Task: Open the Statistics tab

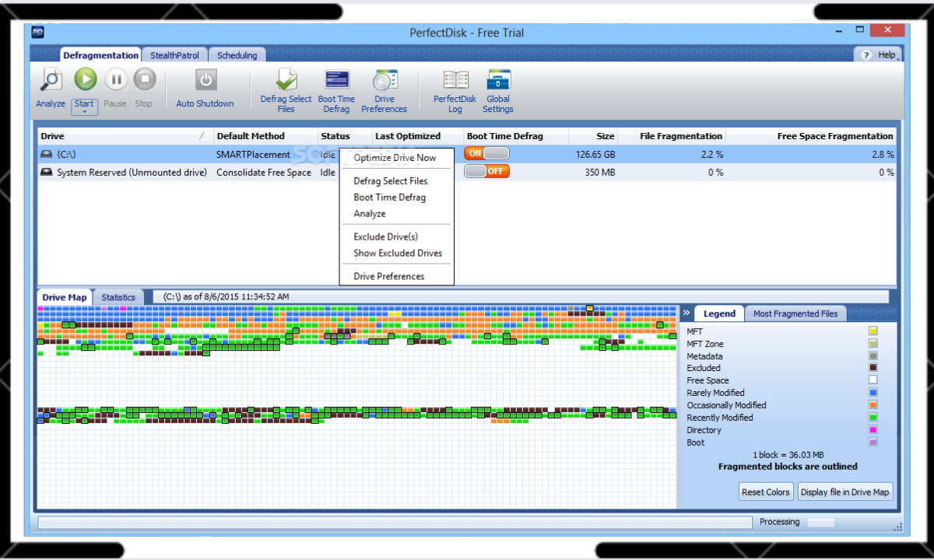Action: point(118,296)
